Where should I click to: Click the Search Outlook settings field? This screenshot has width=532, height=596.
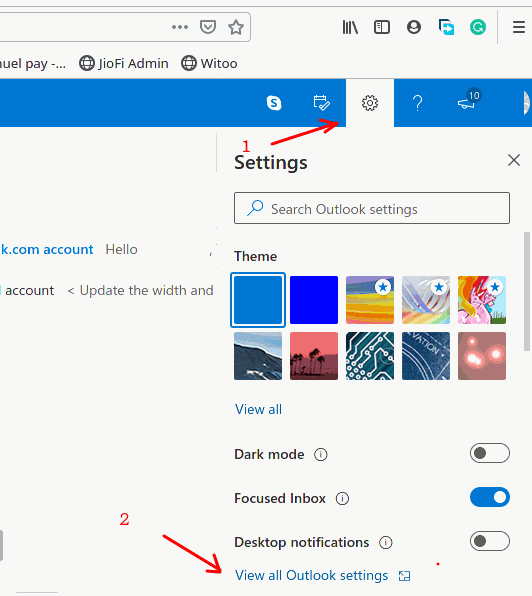pyautogui.click(x=372, y=208)
